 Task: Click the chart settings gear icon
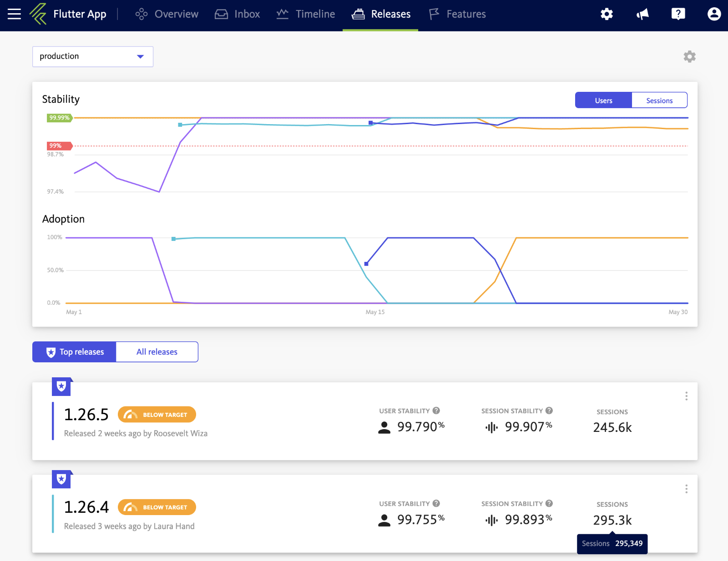689,57
